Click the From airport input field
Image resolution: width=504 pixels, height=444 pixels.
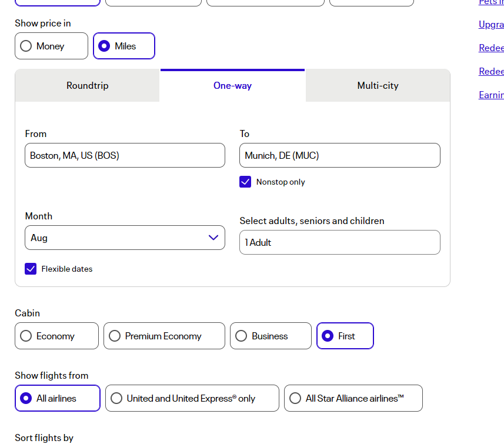(125, 155)
